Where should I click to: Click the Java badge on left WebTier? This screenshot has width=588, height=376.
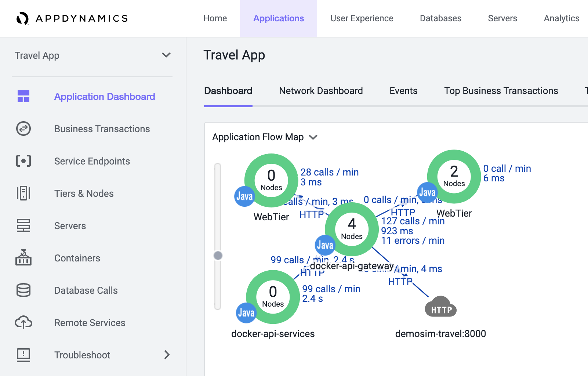pos(244,196)
